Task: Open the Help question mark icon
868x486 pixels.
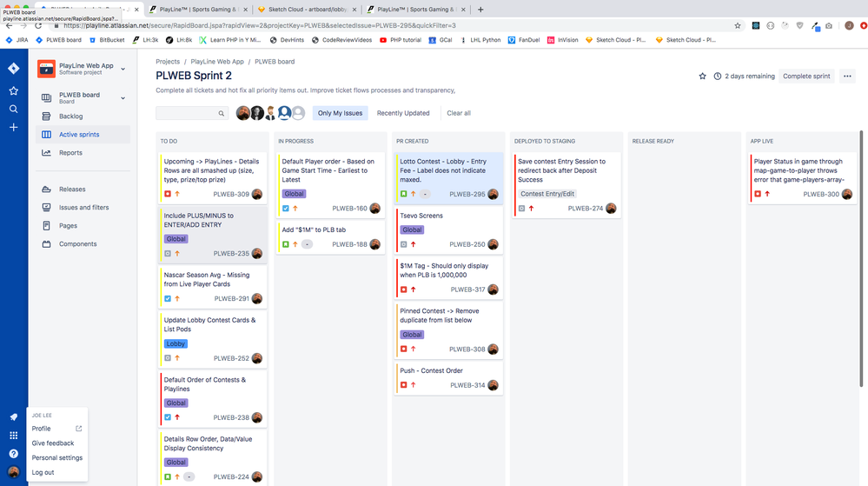Action: pyautogui.click(x=13, y=454)
